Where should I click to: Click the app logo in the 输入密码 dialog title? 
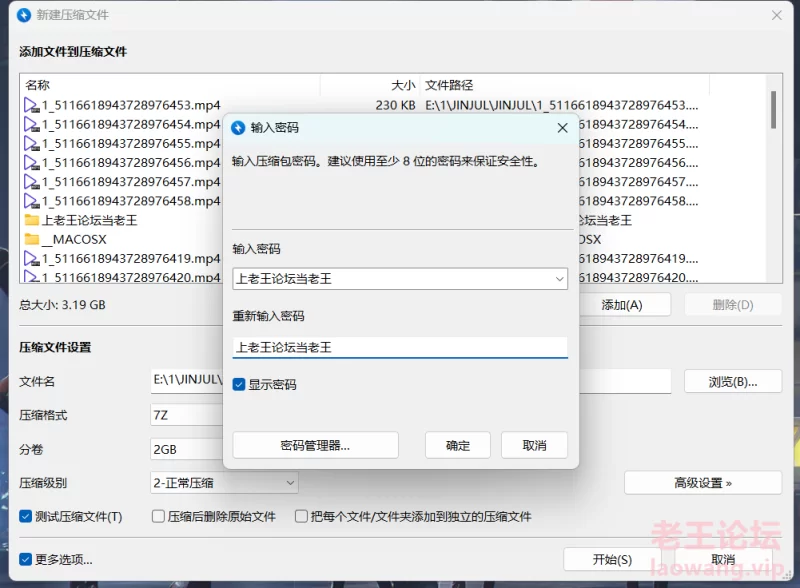coord(238,128)
